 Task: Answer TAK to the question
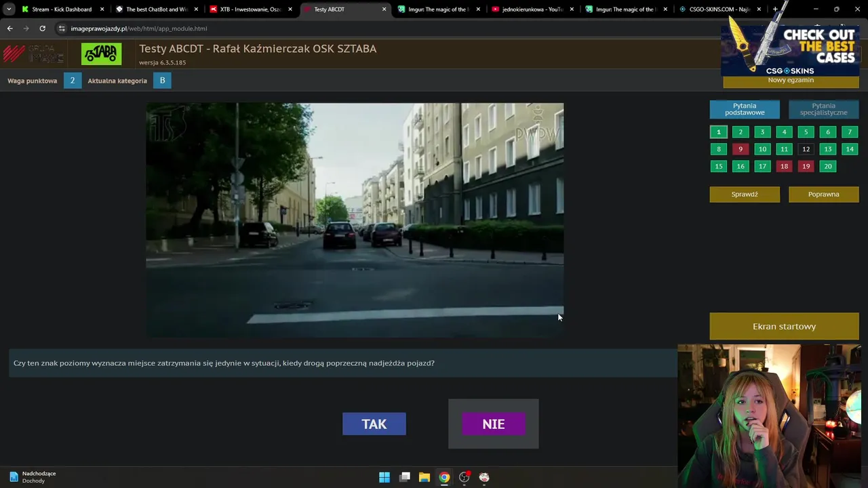coord(374,424)
